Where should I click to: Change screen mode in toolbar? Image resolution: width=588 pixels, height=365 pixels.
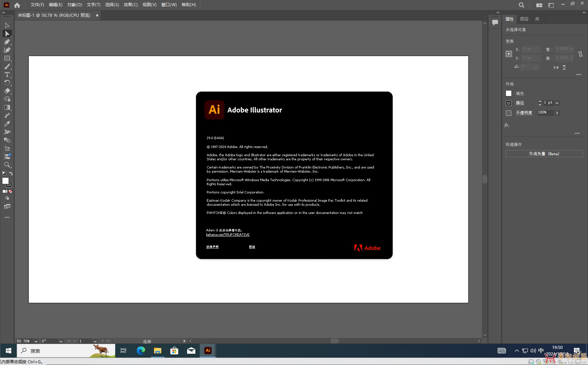pos(7,206)
